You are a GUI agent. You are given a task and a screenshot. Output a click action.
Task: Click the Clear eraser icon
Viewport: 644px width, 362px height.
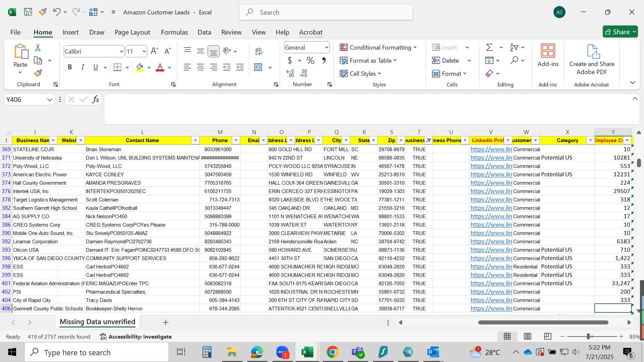tap(489, 73)
